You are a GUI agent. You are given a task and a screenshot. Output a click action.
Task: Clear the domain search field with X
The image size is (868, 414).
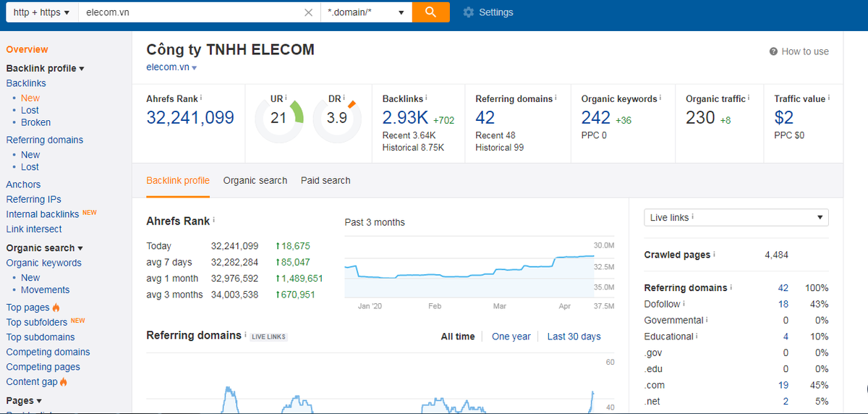(309, 12)
